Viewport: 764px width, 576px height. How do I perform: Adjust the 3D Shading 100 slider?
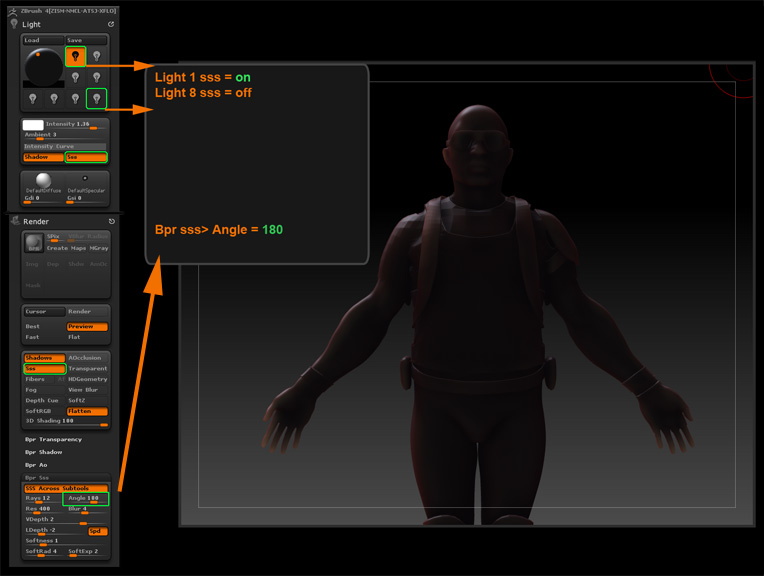[66, 422]
